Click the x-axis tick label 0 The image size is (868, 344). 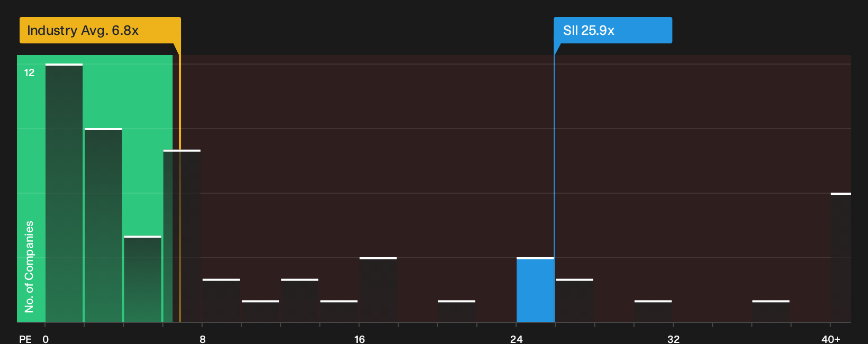pos(46,339)
